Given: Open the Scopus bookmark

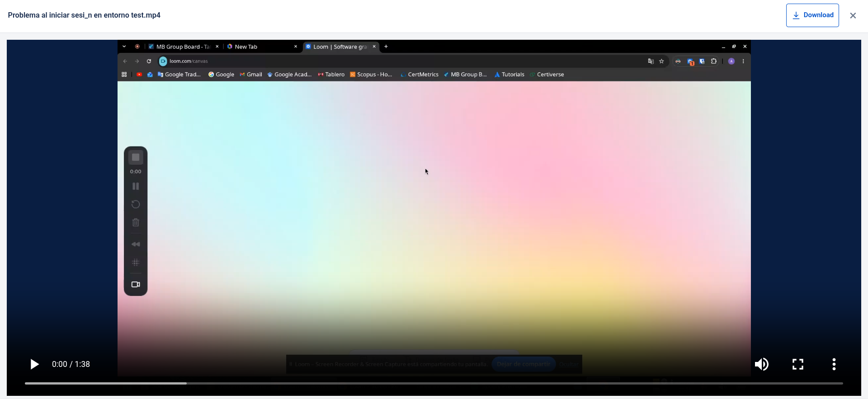Looking at the screenshot, I should click(371, 75).
